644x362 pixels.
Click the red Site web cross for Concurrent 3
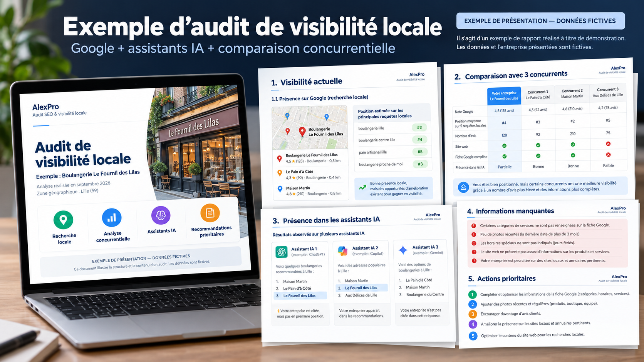pos(608,144)
